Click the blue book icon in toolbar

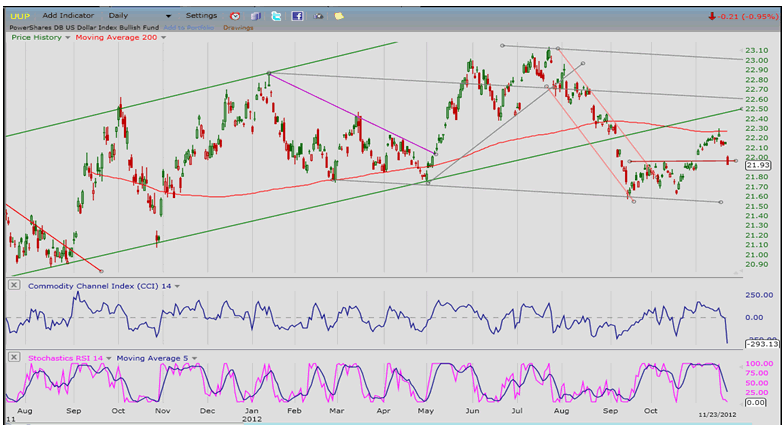coord(255,16)
